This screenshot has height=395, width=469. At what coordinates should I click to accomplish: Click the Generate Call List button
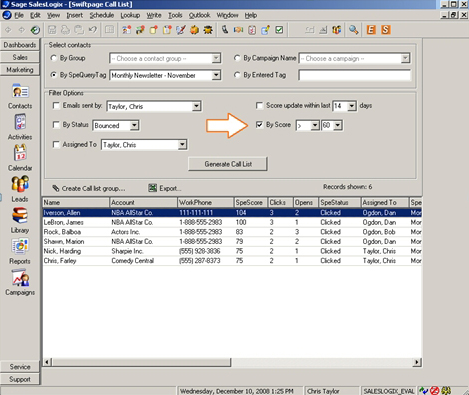(x=228, y=164)
